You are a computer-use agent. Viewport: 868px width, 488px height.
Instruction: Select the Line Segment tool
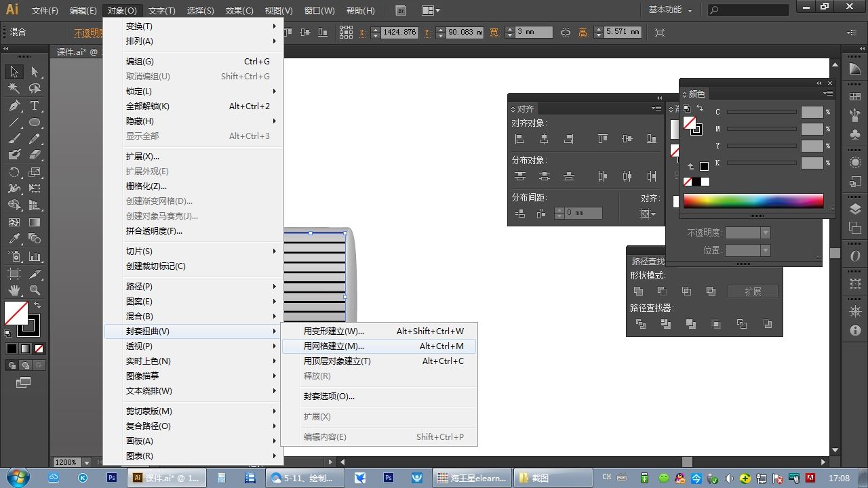pyautogui.click(x=14, y=123)
